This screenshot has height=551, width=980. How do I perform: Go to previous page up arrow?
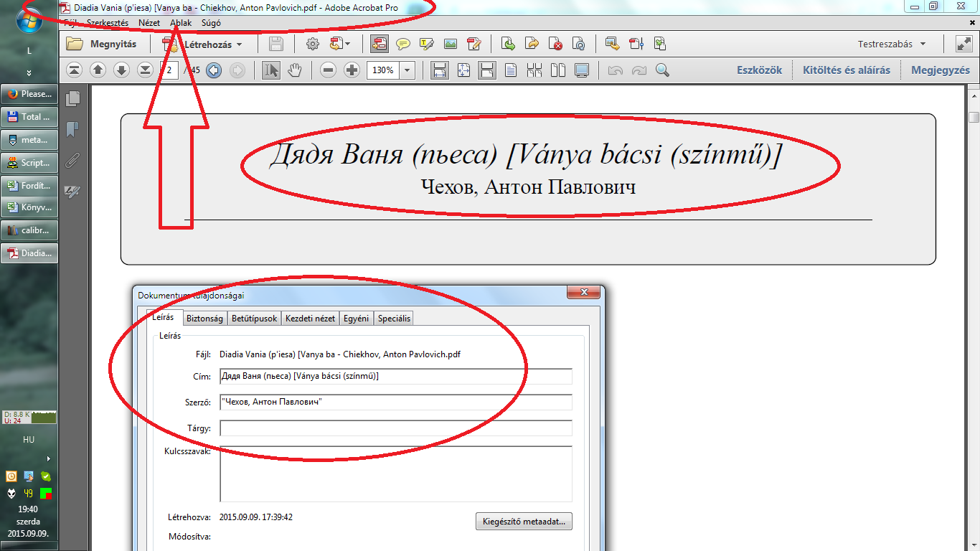[x=98, y=70]
